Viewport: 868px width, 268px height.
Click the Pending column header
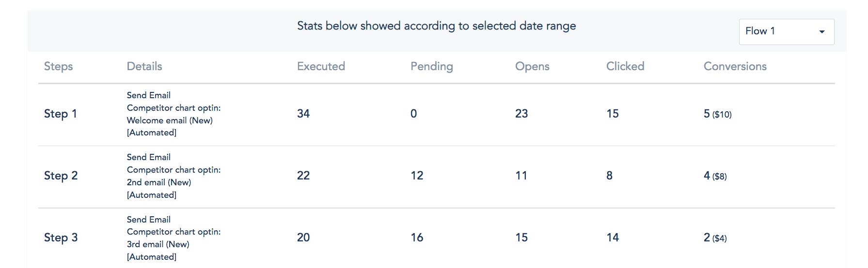(x=432, y=67)
